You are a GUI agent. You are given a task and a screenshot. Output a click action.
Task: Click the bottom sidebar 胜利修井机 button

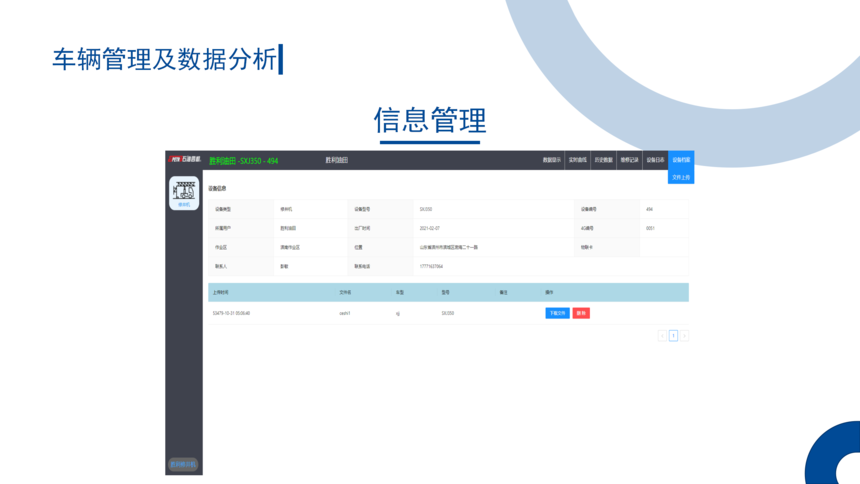pos(183,464)
